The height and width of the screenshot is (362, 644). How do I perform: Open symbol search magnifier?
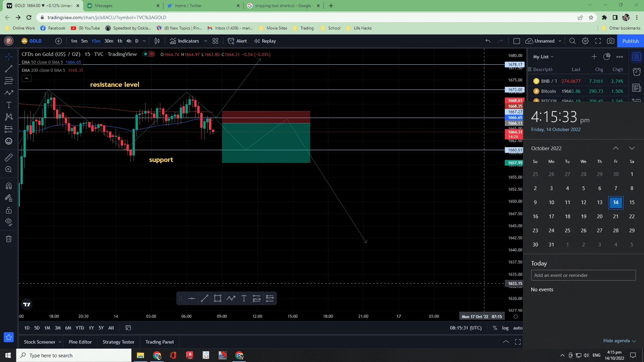tap(573, 41)
